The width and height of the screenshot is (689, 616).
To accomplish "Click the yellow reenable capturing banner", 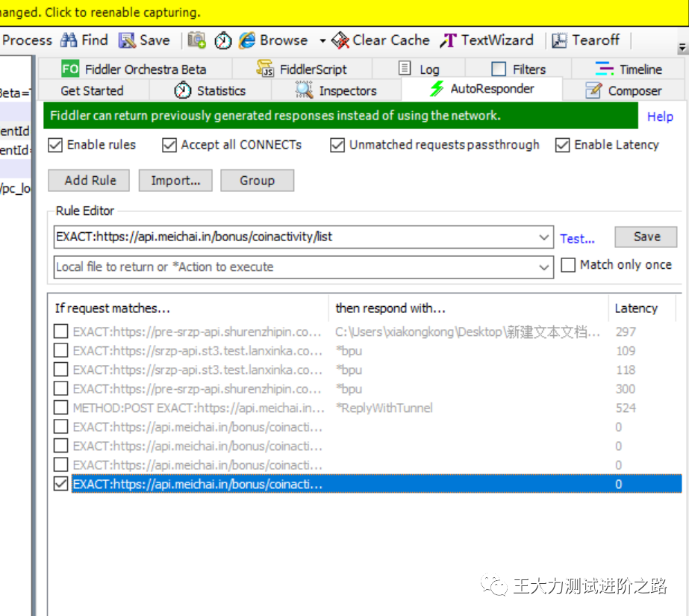I will [x=345, y=12].
